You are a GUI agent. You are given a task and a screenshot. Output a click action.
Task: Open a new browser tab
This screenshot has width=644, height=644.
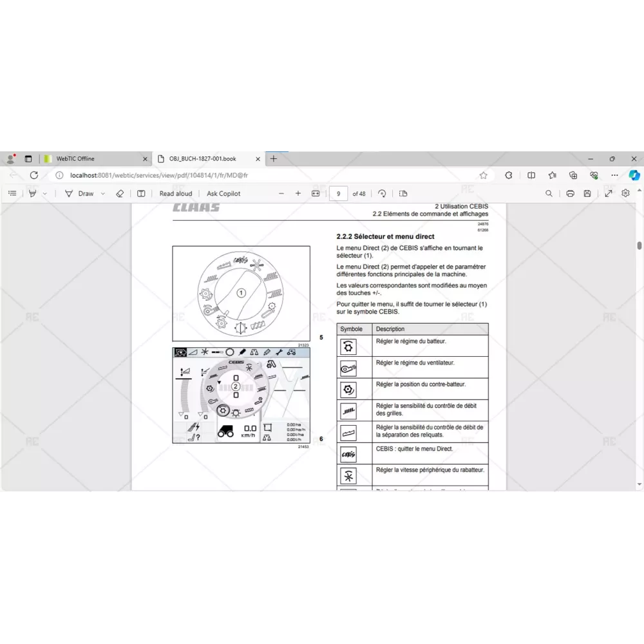click(x=274, y=158)
